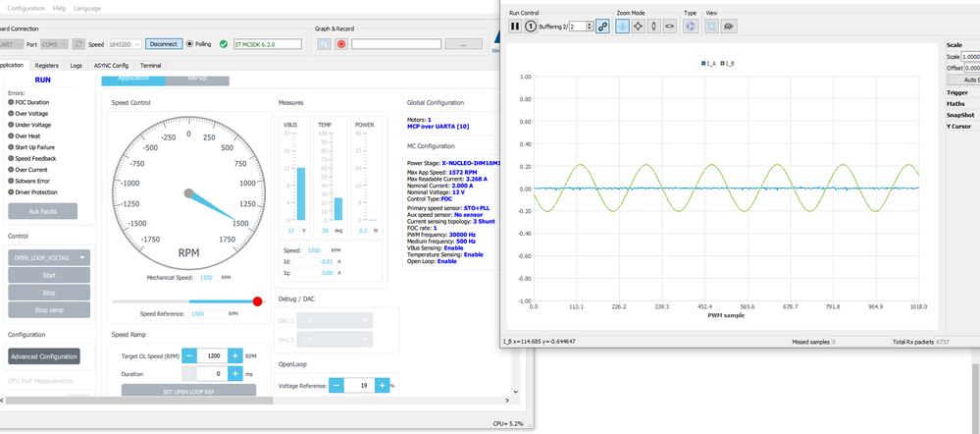
Task: Select the first Zoom Mode pan icon
Action: tap(623, 27)
